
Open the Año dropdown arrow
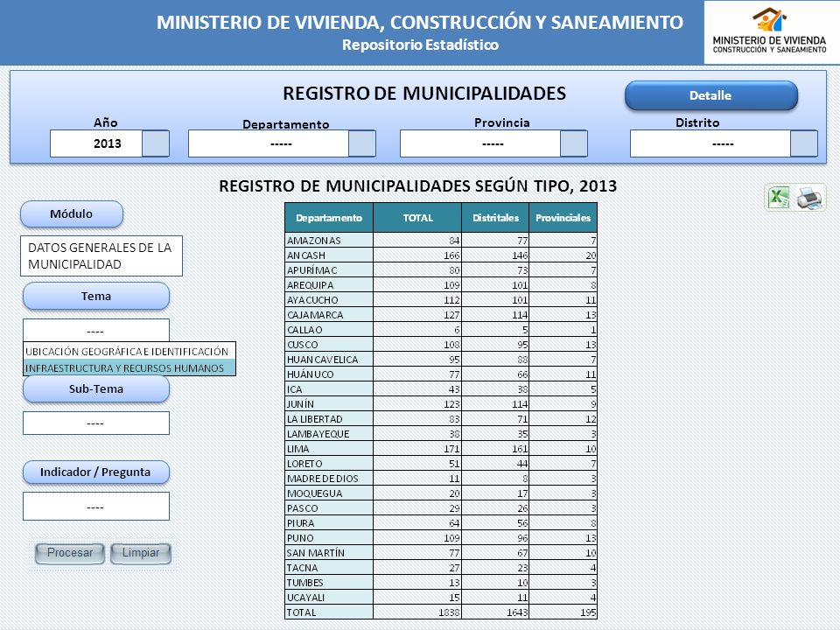click(x=156, y=143)
